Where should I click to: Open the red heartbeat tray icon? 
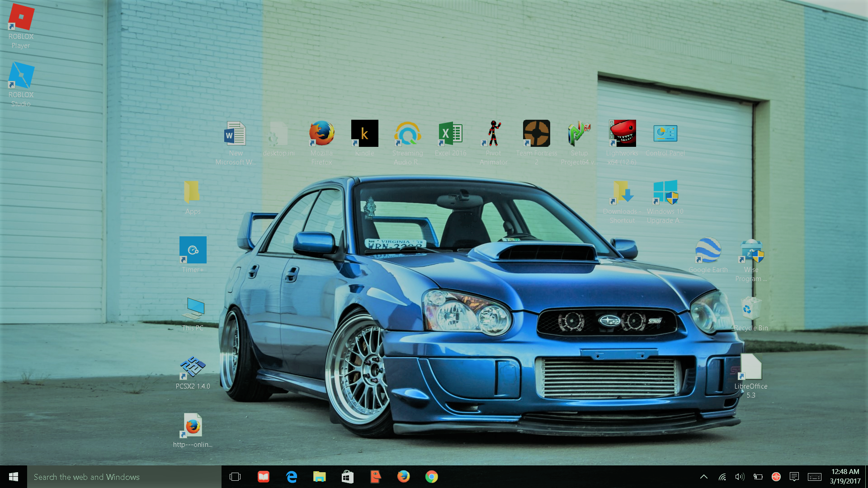776,477
